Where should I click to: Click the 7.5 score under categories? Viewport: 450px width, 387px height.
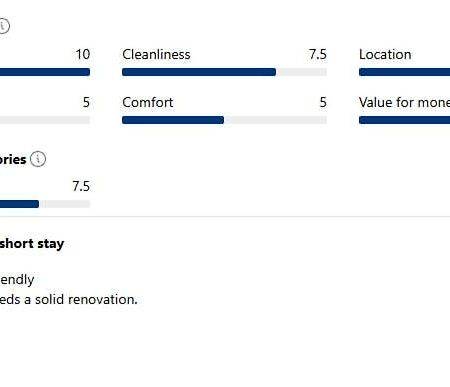[81, 186]
